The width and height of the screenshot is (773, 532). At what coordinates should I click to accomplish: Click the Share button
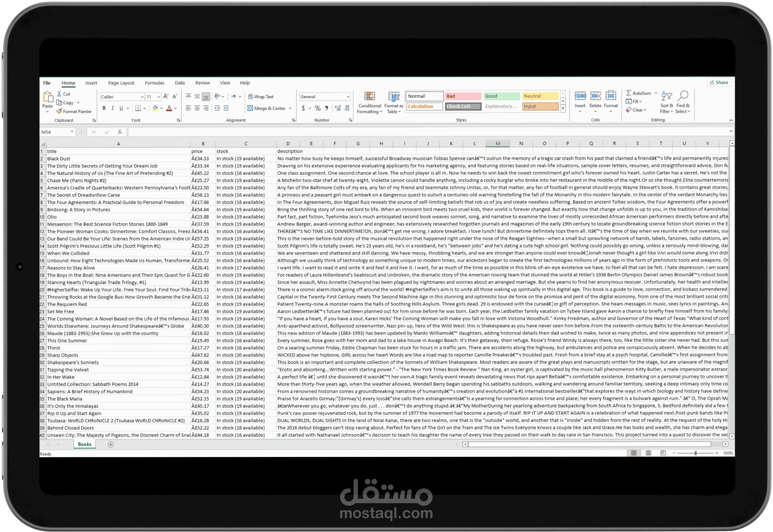click(x=719, y=83)
